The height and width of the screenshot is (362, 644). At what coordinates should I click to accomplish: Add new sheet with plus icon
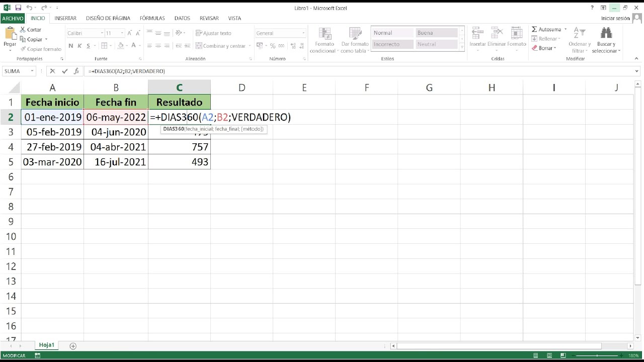[x=73, y=346]
